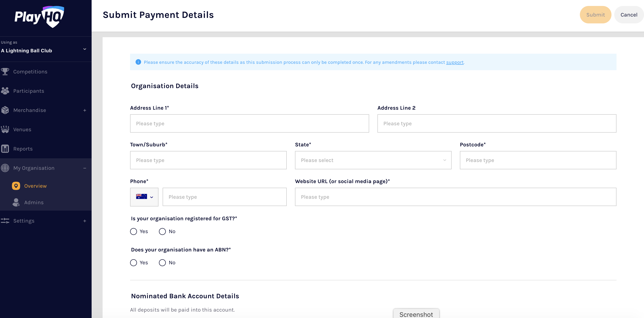This screenshot has height=318, width=644.
Task: Click the Address Line 1 field
Action: (x=249, y=123)
